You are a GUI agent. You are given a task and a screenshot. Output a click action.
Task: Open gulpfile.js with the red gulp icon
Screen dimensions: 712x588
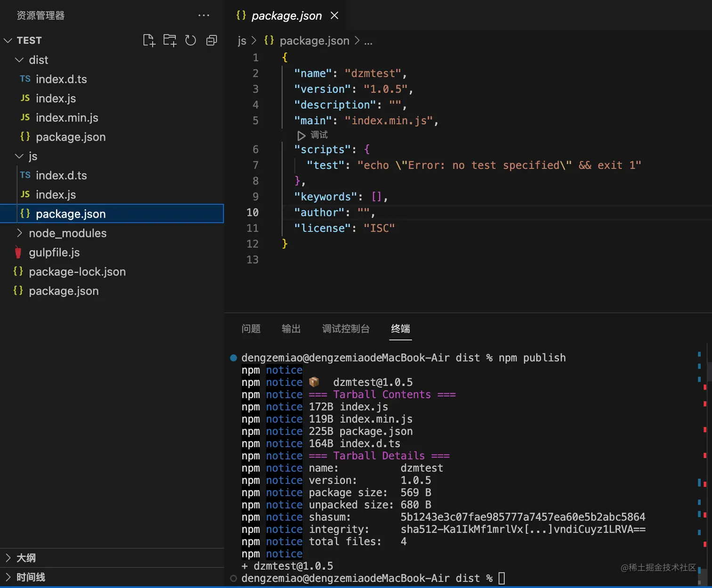click(54, 253)
